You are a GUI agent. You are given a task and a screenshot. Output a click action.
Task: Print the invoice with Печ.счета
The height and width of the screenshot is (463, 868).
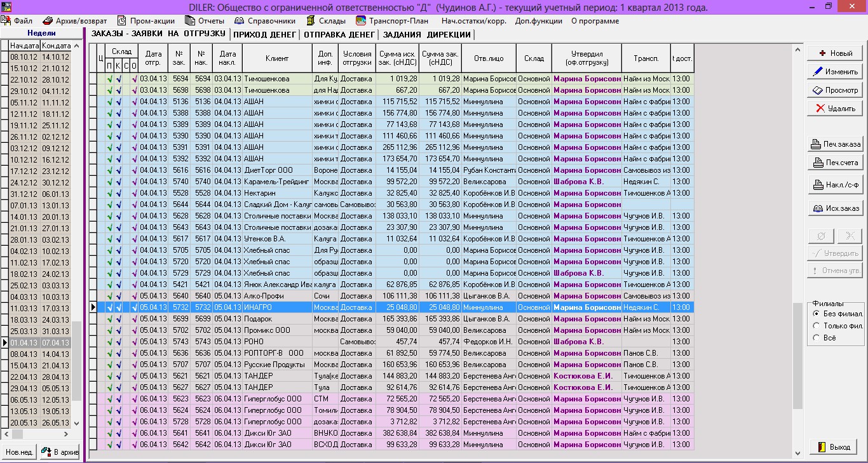click(x=835, y=163)
